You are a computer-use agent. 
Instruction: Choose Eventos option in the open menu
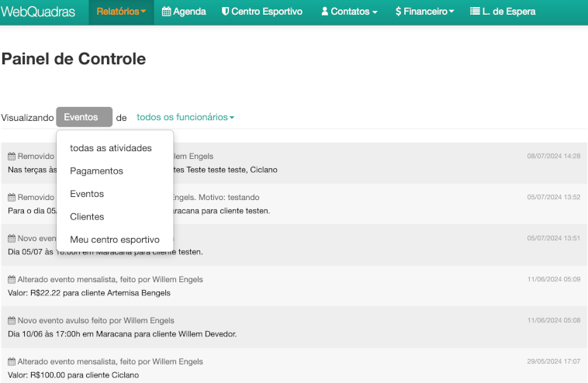tap(87, 194)
